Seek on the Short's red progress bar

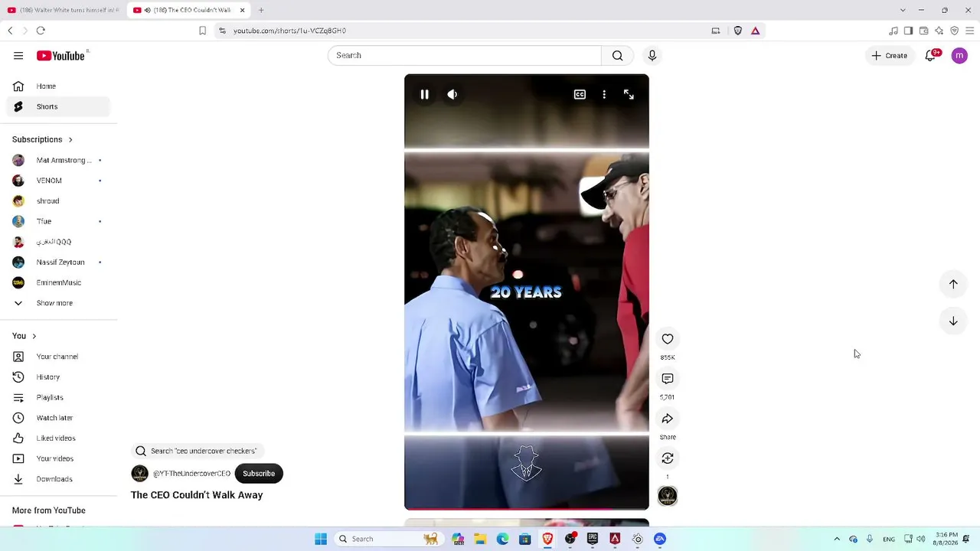point(527,508)
